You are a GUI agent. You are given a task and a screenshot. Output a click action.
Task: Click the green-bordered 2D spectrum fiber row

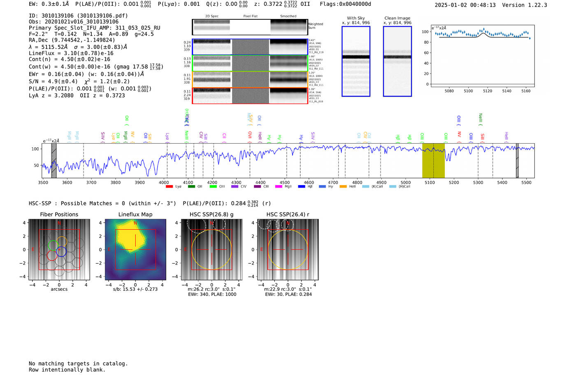[x=250, y=63]
